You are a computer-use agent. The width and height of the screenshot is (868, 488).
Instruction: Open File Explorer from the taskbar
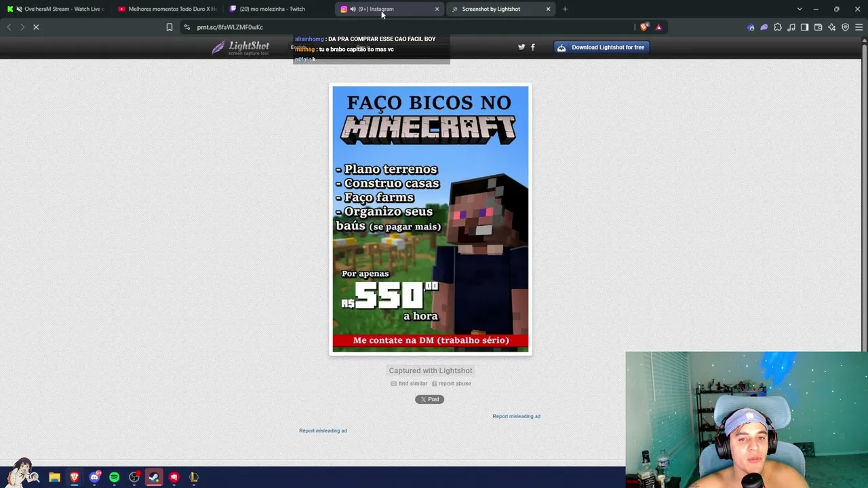coord(55,477)
